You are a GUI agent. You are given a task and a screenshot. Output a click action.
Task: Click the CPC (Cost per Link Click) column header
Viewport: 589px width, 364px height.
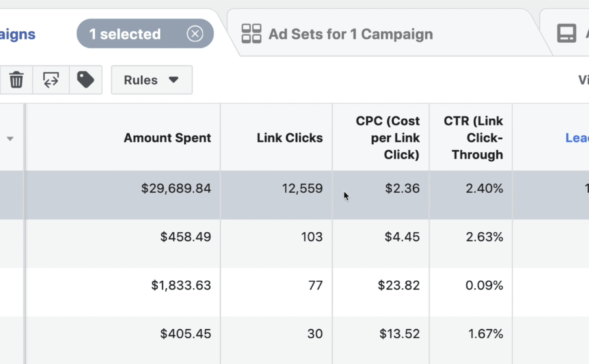[x=387, y=138]
